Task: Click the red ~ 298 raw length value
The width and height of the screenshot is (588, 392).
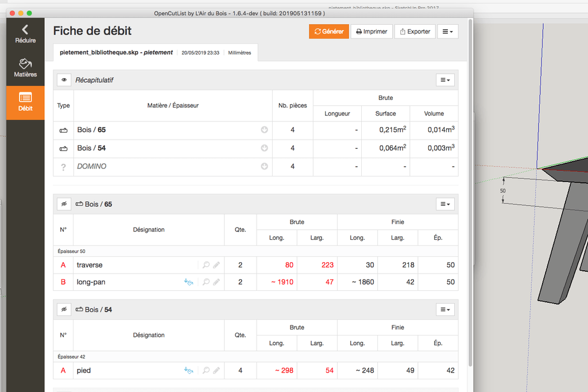Action: 284,371
